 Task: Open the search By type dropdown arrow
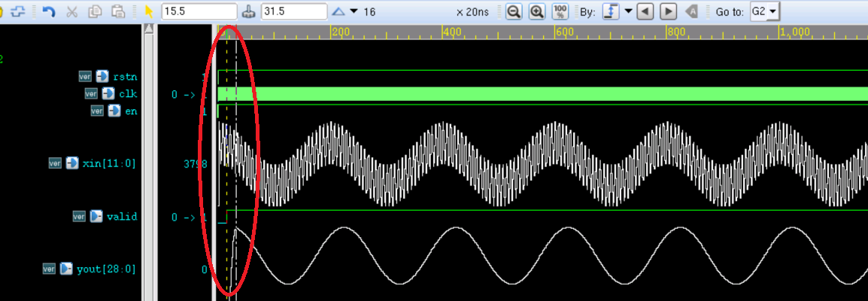coord(628,12)
